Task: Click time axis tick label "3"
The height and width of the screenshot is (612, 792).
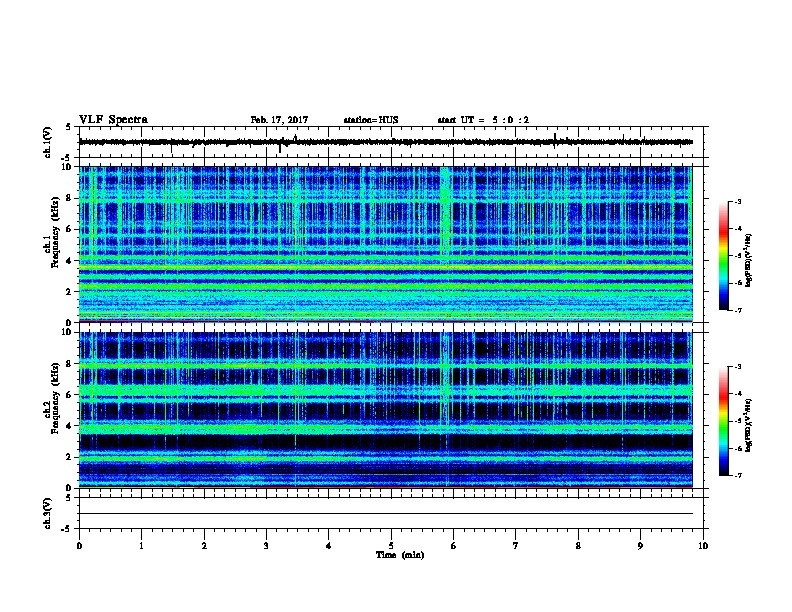Action: tap(266, 546)
